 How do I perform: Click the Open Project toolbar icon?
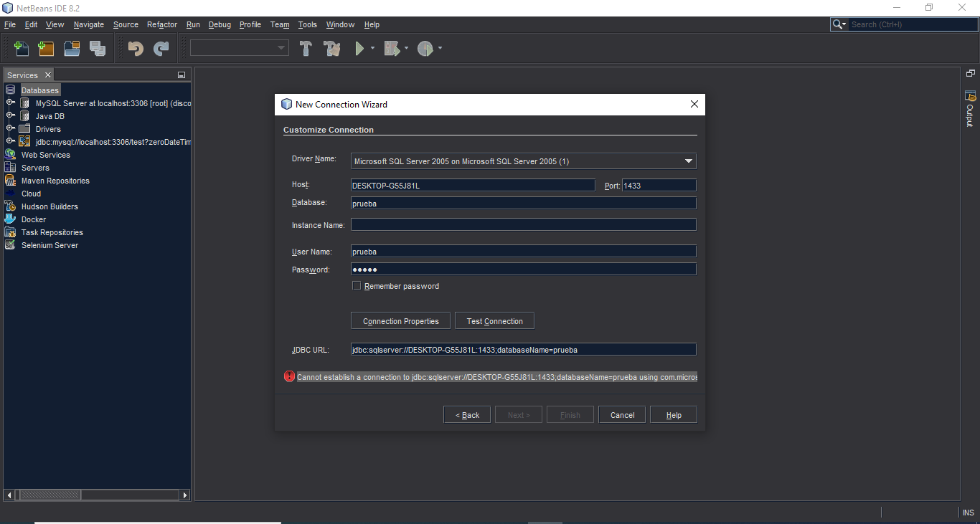72,49
